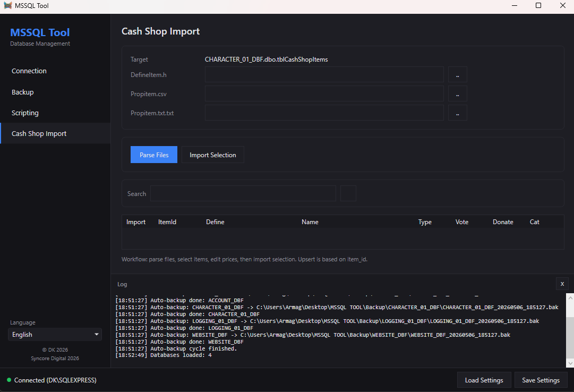
Task: Click the 'Databases loaded: 4' log line
Action: click(x=163, y=355)
